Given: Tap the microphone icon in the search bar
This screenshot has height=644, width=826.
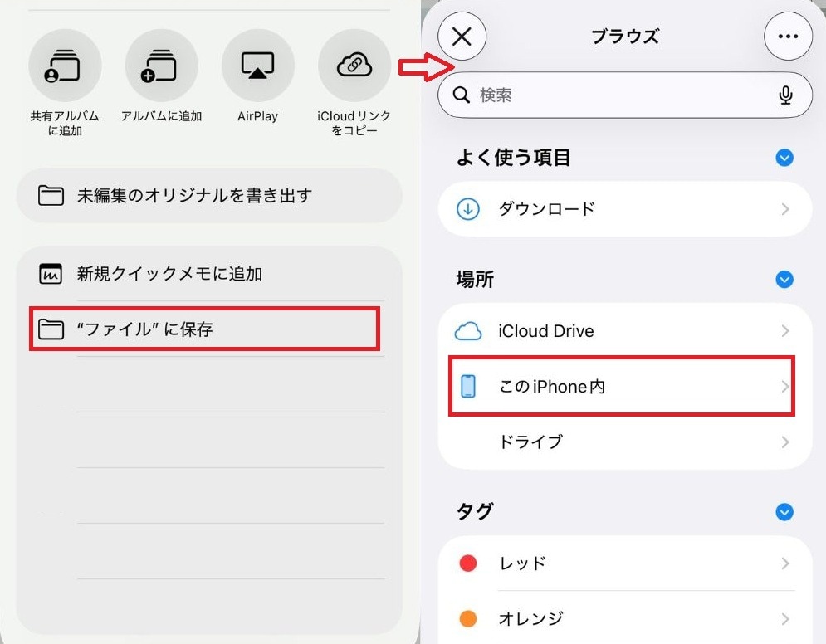Looking at the screenshot, I should click(785, 95).
